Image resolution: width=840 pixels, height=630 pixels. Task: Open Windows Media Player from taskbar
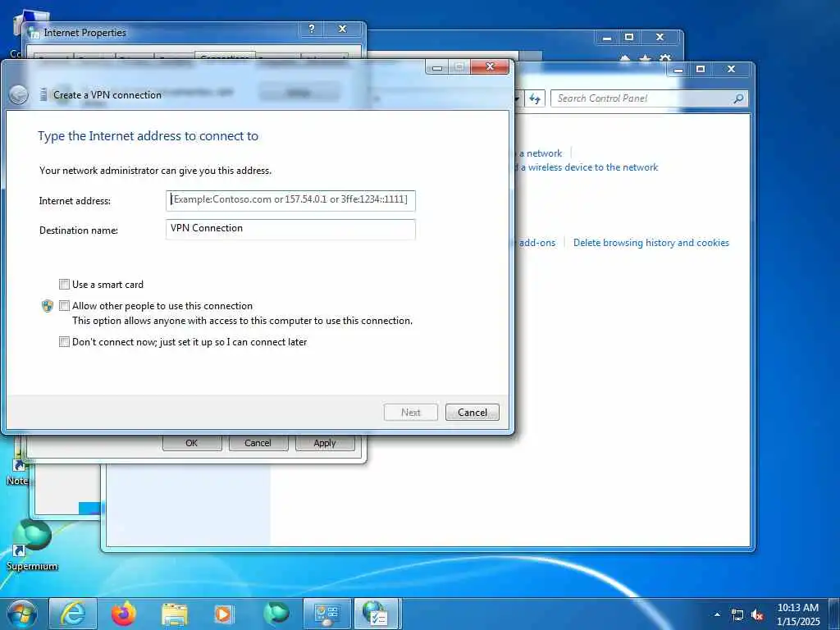tap(224, 614)
